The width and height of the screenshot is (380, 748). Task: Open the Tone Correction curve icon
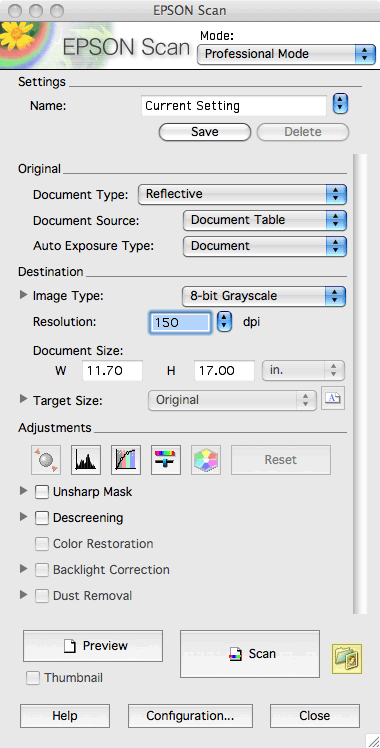click(x=126, y=460)
